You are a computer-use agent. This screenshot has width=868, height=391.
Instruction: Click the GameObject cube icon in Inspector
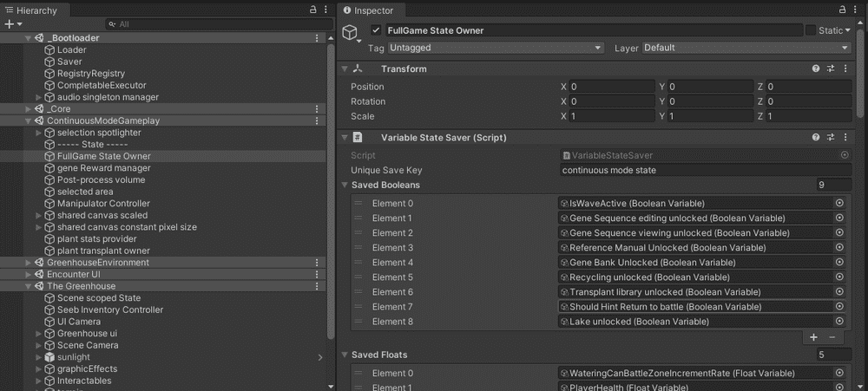[x=349, y=33]
